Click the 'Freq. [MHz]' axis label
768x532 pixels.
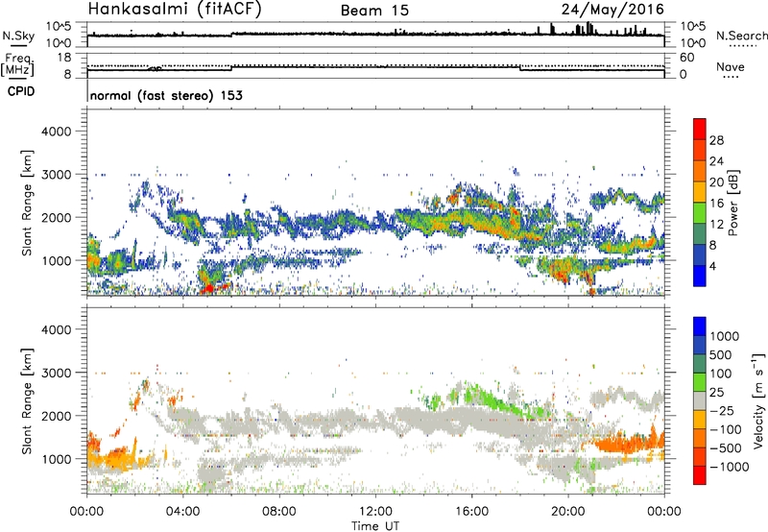pyautogui.click(x=18, y=64)
